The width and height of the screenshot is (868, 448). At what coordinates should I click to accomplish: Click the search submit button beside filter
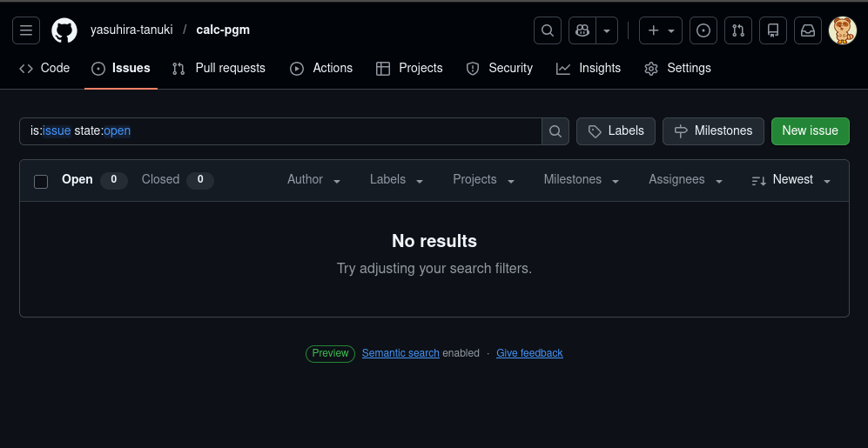tap(555, 131)
